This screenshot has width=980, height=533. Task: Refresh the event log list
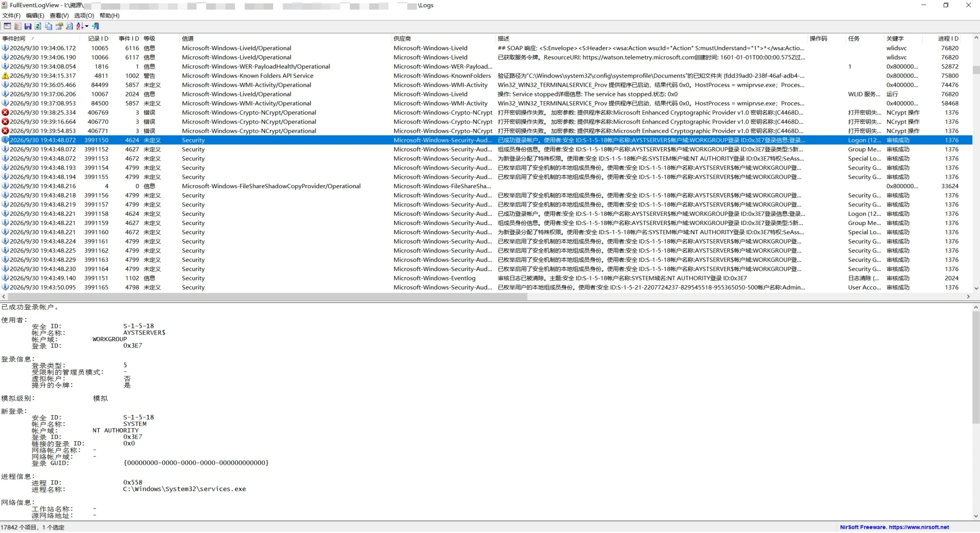tap(38, 26)
